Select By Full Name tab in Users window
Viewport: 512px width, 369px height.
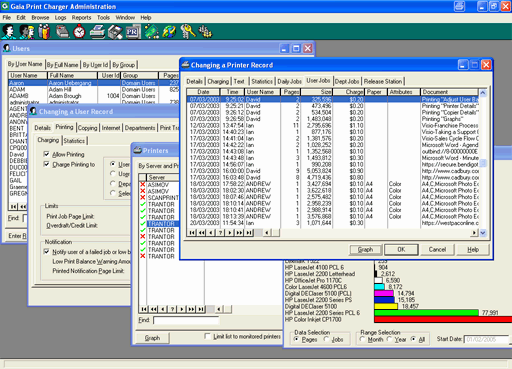(x=62, y=65)
